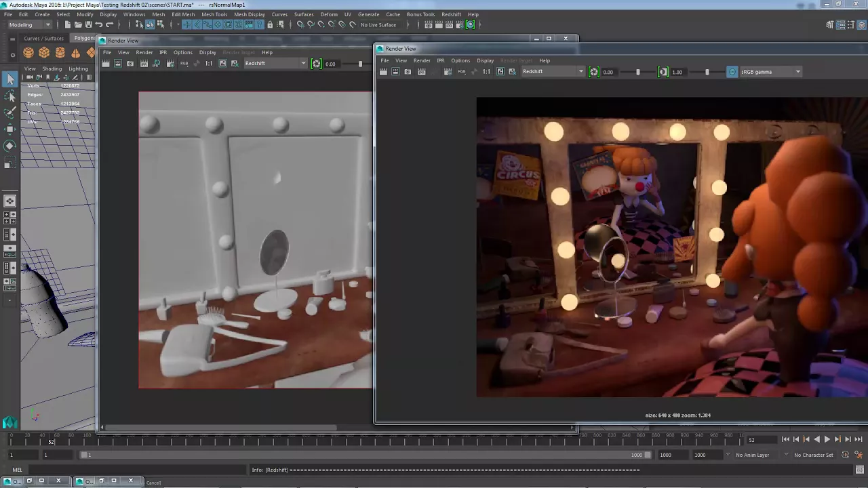Screen dimensions: 868x488
Task: Click the Keep Image icon in left Render View
Action: tap(222, 64)
